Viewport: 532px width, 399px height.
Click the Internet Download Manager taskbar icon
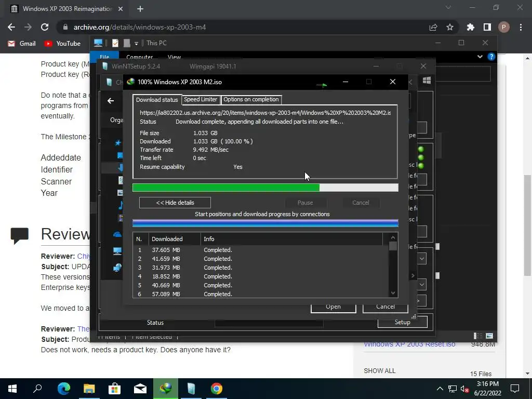click(166, 389)
